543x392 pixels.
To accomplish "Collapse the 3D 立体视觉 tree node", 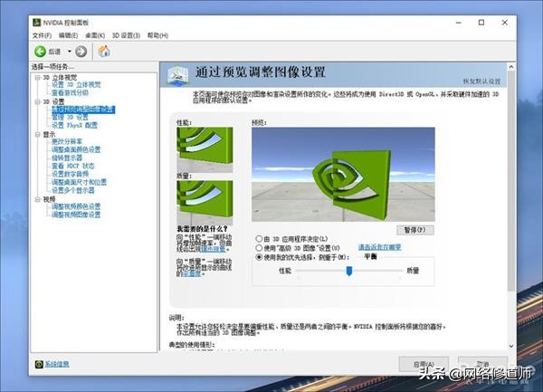I will point(36,78).
